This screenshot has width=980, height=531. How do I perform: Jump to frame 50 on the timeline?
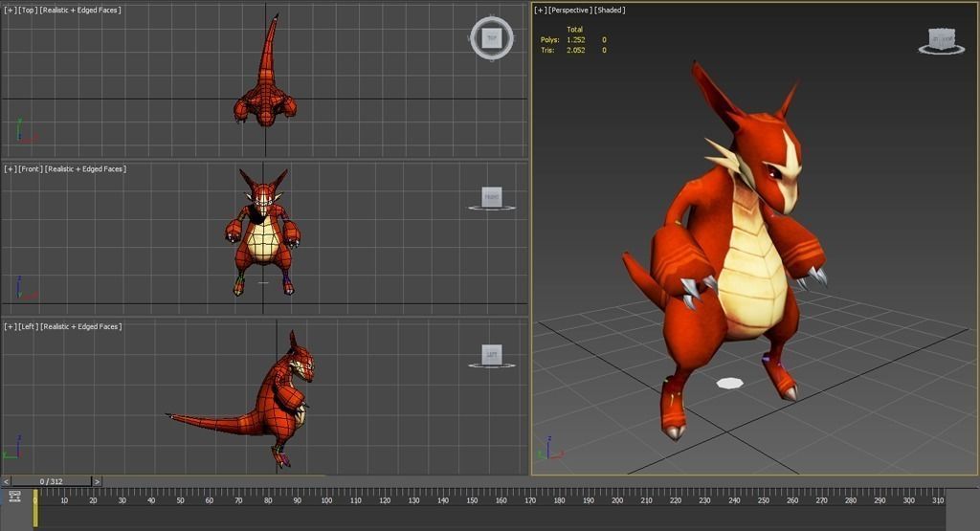(181, 499)
